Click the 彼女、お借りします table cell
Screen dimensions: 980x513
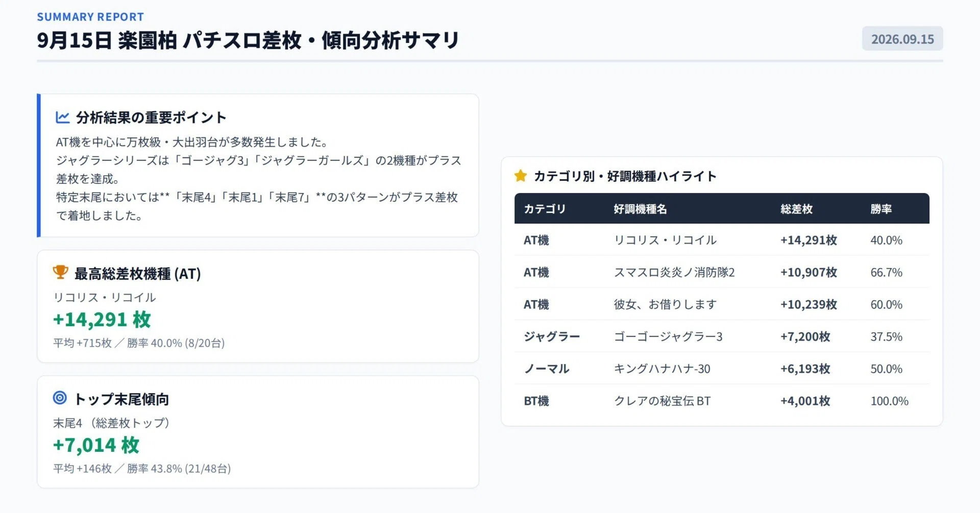[665, 304]
